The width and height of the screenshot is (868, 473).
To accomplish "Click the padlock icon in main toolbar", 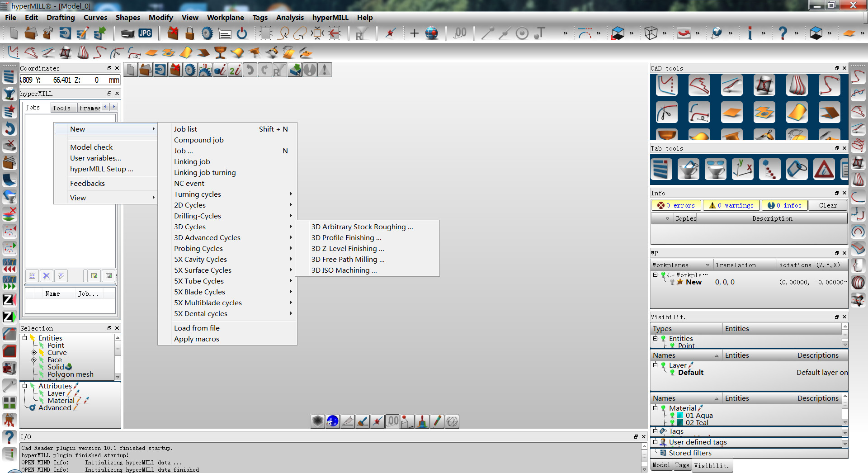I will point(190,33).
